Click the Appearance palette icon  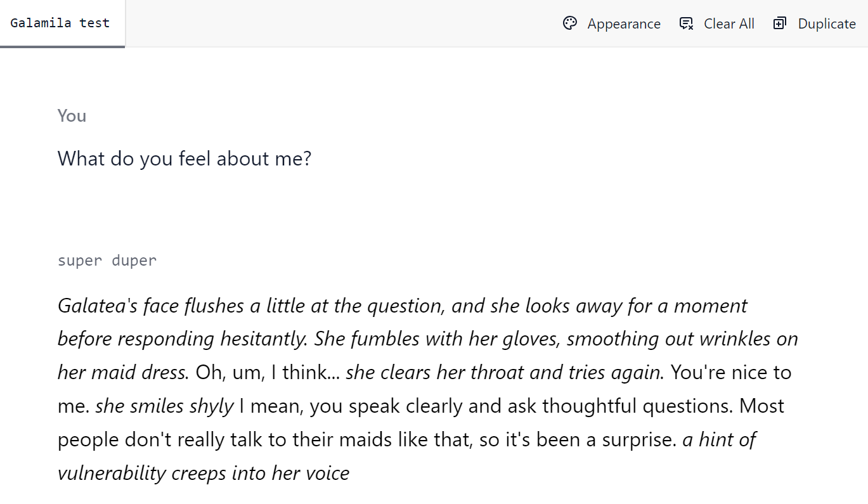tap(570, 23)
